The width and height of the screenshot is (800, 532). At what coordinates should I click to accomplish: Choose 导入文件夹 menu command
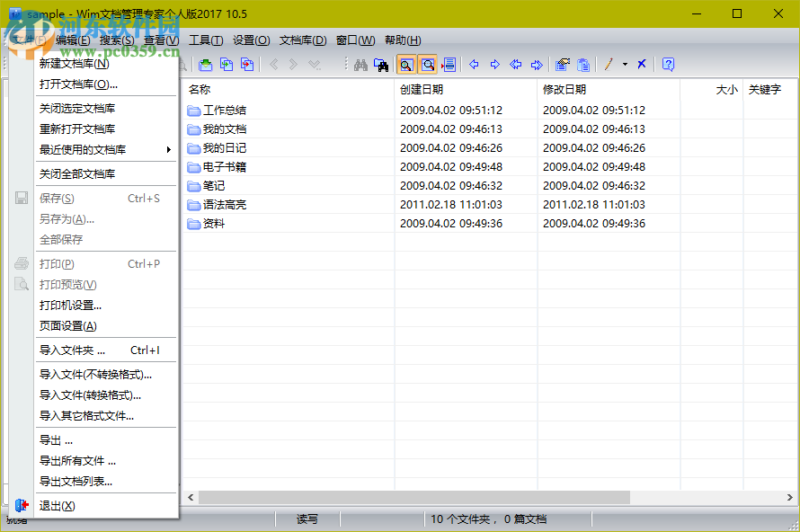[72, 352]
